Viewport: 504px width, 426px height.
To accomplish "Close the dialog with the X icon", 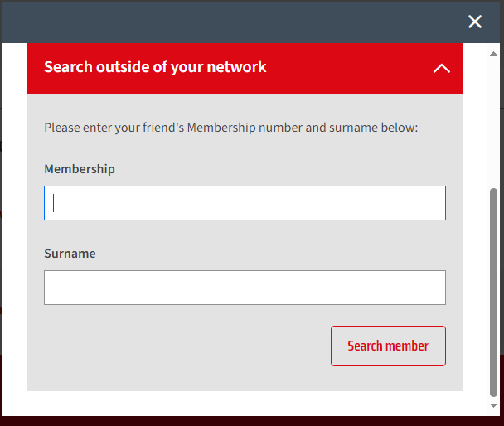I will coord(475,22).
